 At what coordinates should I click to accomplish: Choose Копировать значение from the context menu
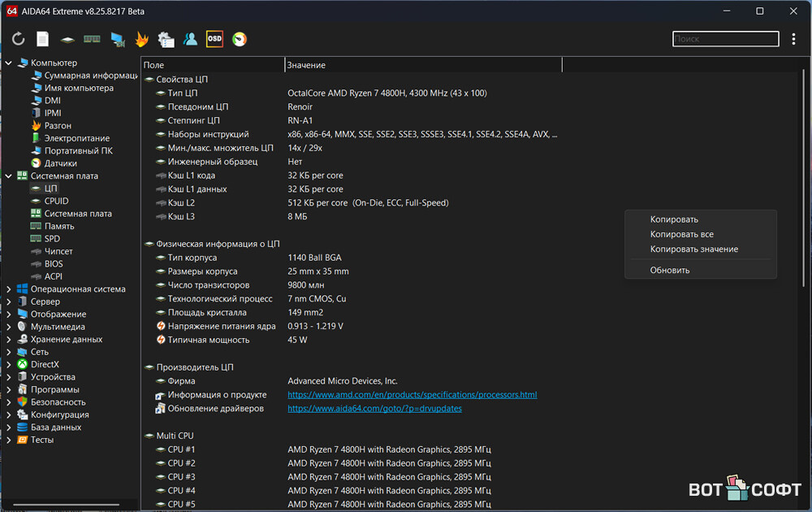(x=693, y=249)
